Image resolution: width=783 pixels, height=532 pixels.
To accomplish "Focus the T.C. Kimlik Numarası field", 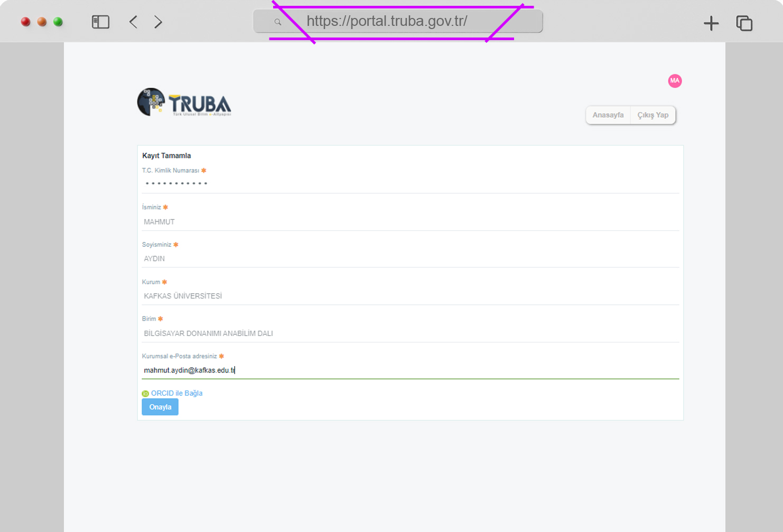I will click(411, 183).
